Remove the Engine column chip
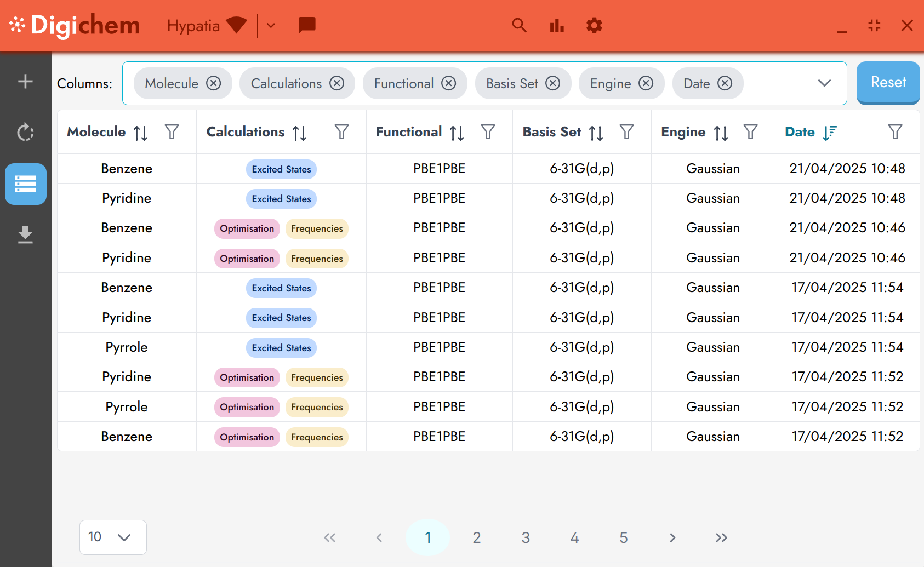 (646, 83)
